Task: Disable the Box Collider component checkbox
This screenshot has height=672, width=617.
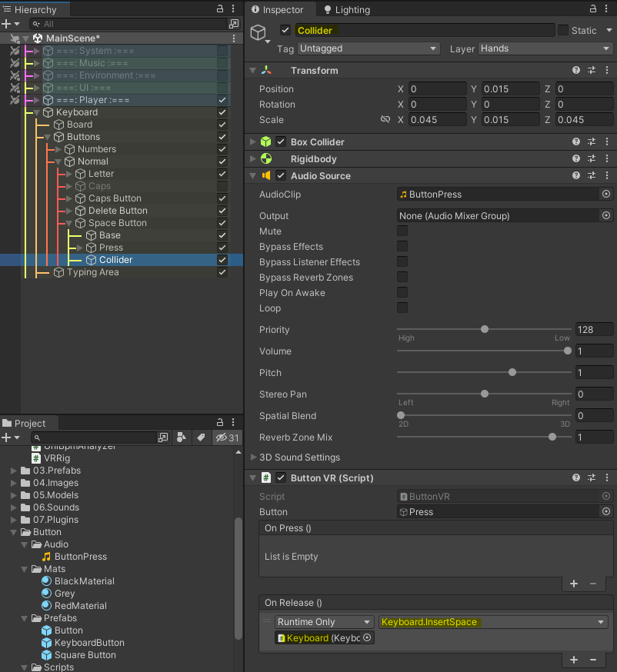Action: [x=281, y=141]
